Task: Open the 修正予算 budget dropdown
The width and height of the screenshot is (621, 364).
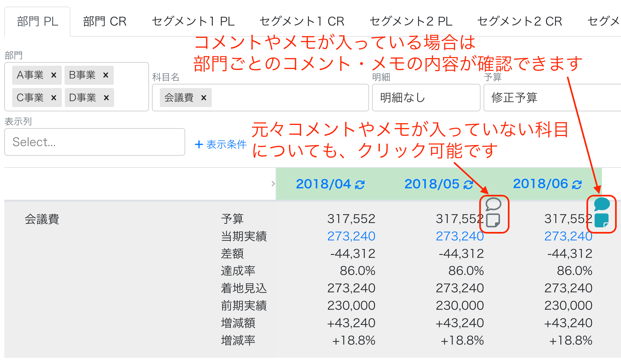Action: (x=552, y=98)
